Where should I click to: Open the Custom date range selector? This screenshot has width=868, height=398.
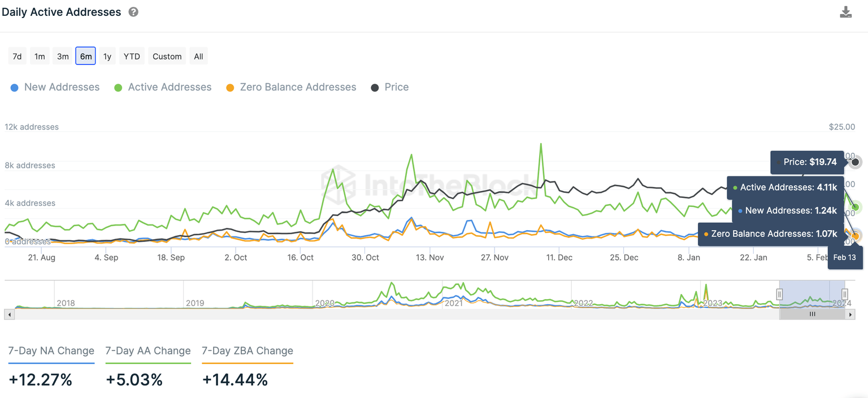167,56
